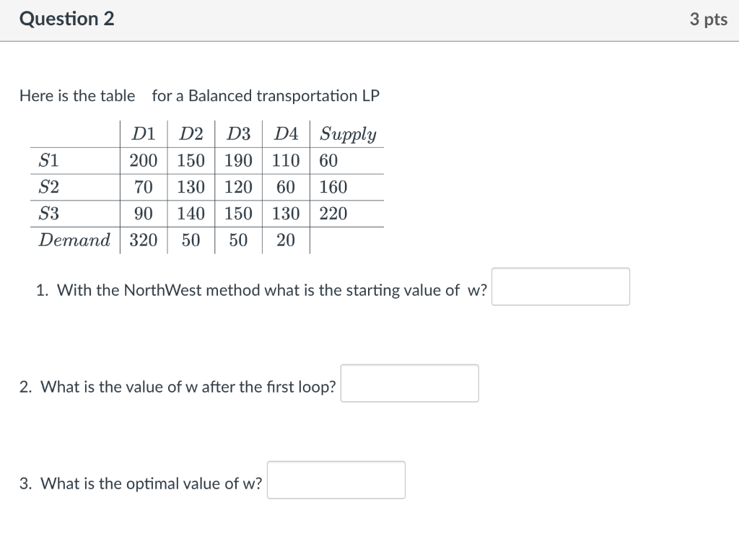Click the answer box after the first loop question
The height and width of the screenshot is (560, 739).
tap(409, 383)
